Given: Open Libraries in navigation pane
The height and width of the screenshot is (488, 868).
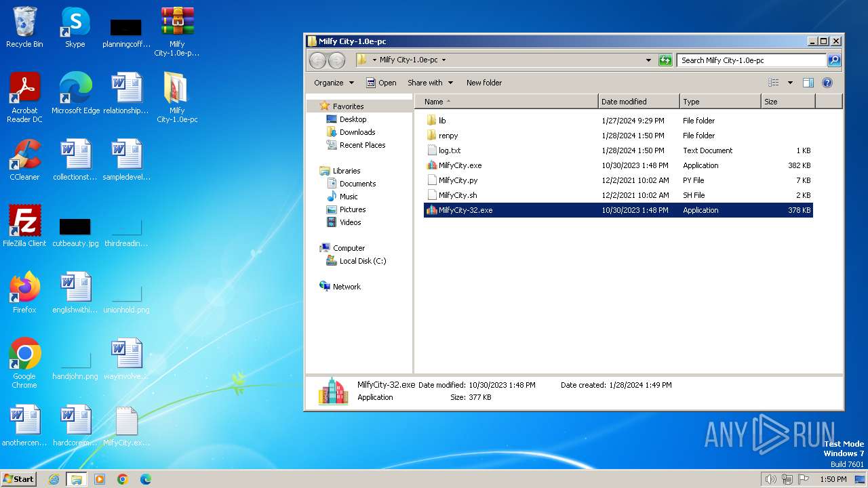Looking at the screenshot, I should pyautogui.click(x=340, y=171).
